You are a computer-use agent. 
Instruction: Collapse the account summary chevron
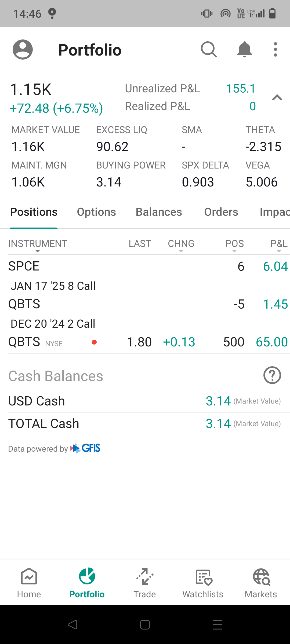click(x=277, y=97)
